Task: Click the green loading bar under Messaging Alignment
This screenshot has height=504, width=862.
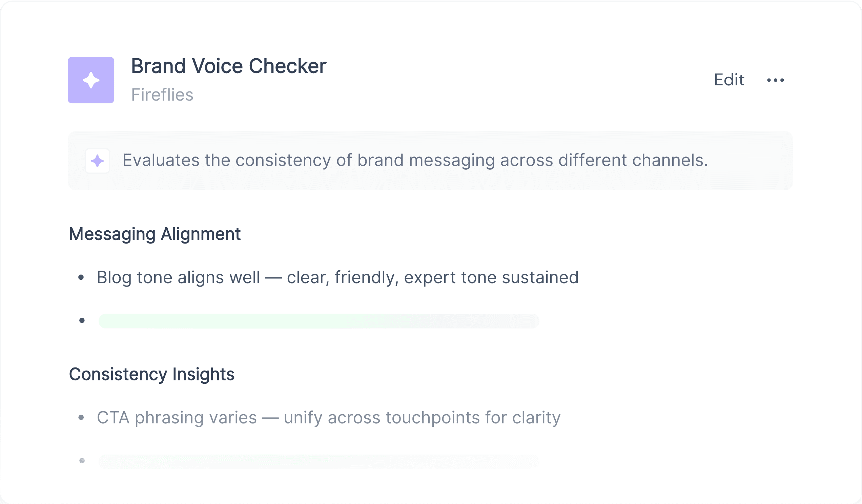Action: (x=319, y=321)
